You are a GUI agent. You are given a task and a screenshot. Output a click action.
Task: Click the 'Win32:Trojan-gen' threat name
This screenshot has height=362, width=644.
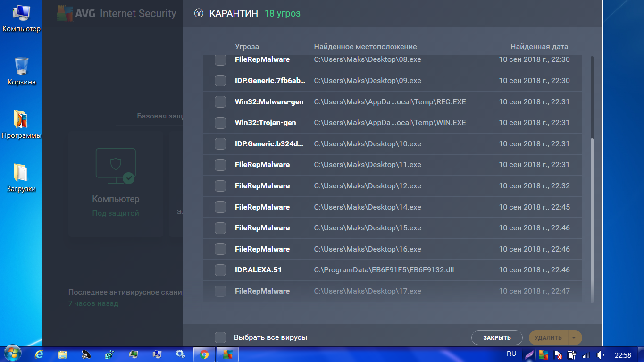coord(265,123)
